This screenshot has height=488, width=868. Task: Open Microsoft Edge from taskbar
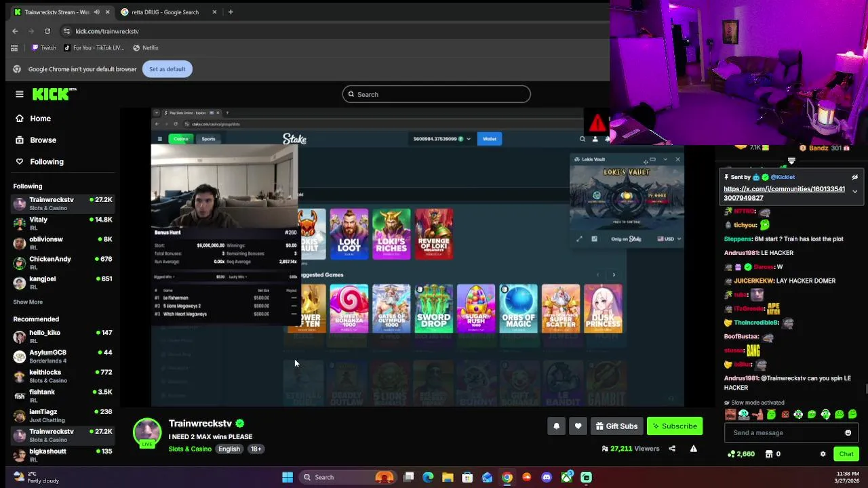[x=428, y=477]
